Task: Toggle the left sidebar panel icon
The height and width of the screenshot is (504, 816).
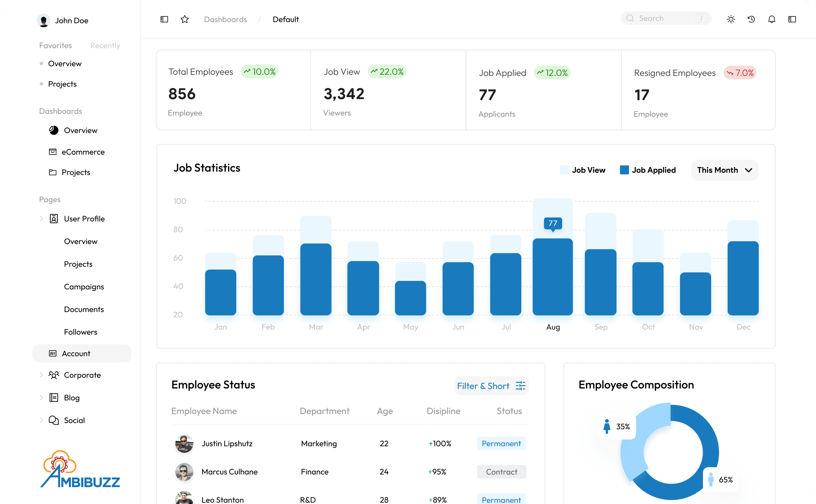Action: tap(164, 19)
